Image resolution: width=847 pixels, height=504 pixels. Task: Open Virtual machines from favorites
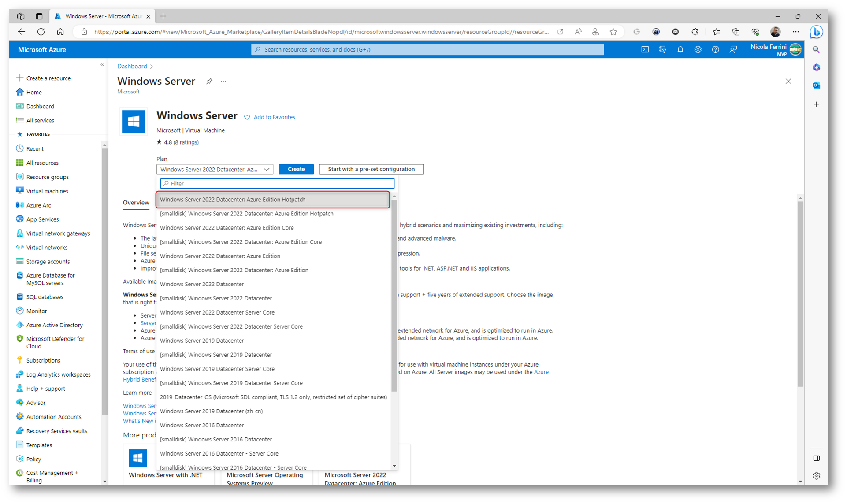point(47,191)
